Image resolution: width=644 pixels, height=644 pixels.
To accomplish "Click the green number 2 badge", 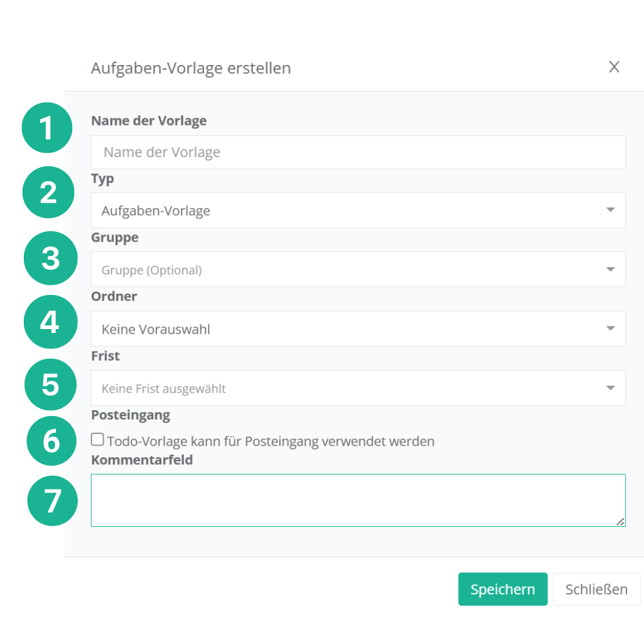I will pyautogui.click(x=48, y=192).
